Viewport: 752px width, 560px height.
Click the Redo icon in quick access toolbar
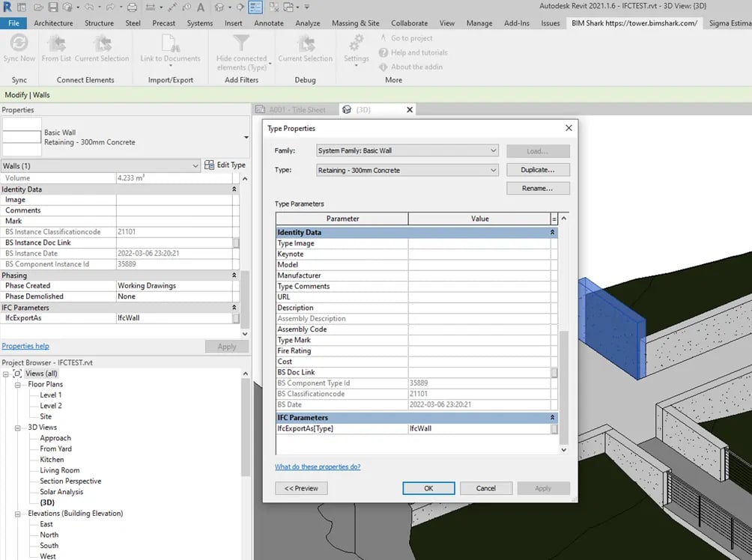point(111,7)
